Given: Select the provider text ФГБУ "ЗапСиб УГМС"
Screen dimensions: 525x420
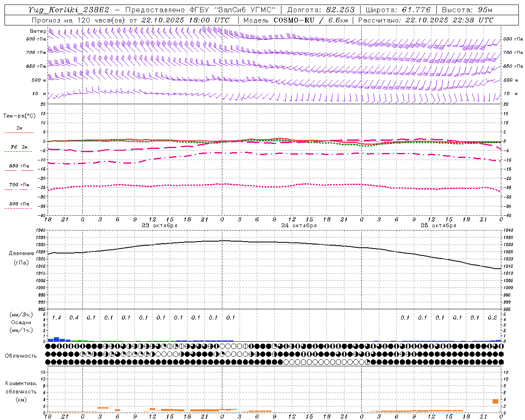Looking at the screenshot, I should (x=233, y=10).
